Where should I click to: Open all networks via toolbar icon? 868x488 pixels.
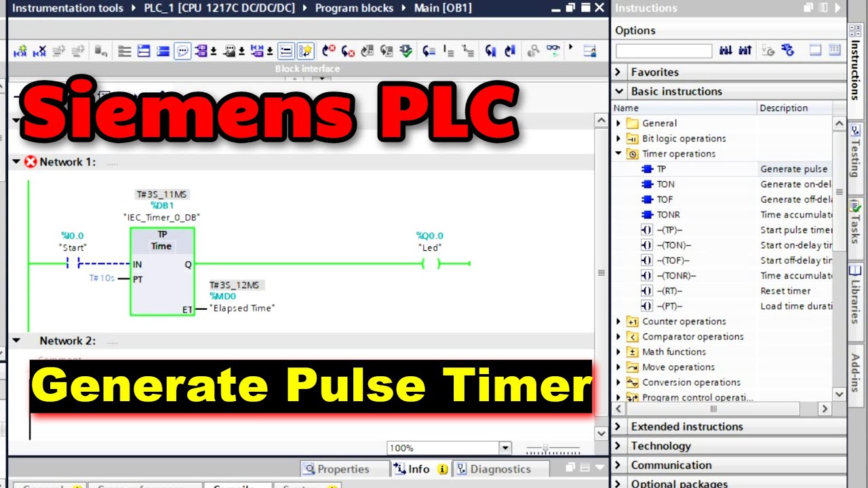click(144, 51)
